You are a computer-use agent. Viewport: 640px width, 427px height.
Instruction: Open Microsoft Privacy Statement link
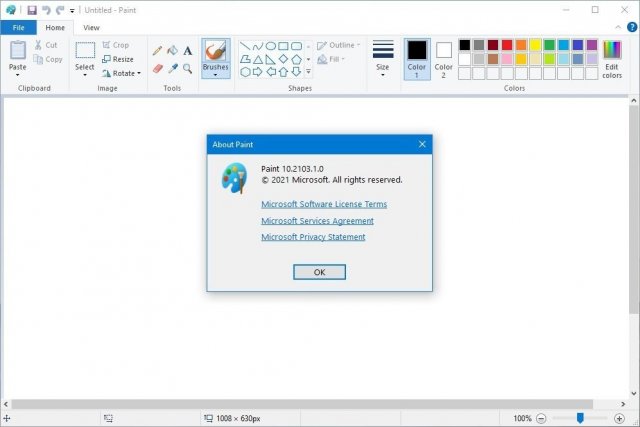[313, 237]
